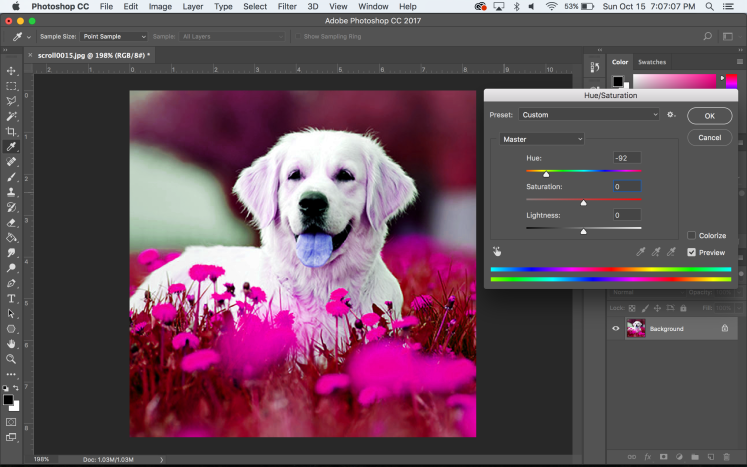
Task: Click the Hue slider handle
Action: [546, 174]
